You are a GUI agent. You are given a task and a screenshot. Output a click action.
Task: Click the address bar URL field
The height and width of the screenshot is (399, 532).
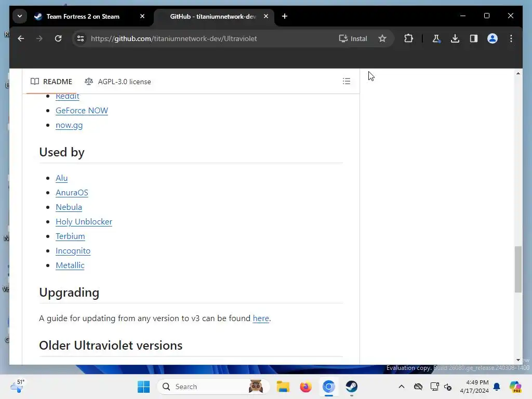click(x=174, y=38)
